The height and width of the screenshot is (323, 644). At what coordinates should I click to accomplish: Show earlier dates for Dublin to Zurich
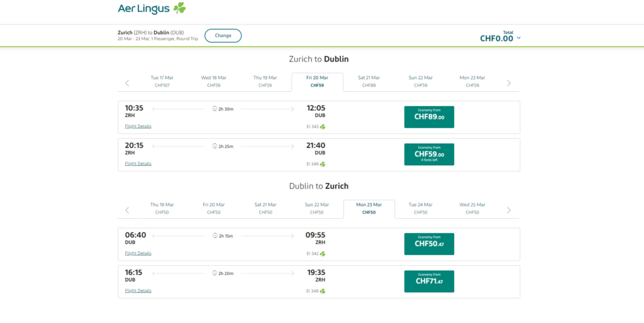pyautogui.click(x=127, y=210)
